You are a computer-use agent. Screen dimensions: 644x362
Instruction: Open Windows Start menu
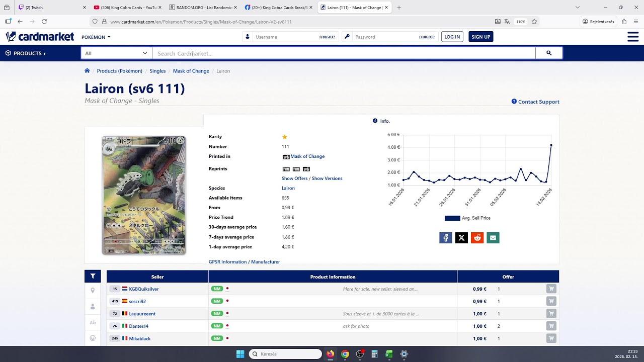click(x=240, y=354)
